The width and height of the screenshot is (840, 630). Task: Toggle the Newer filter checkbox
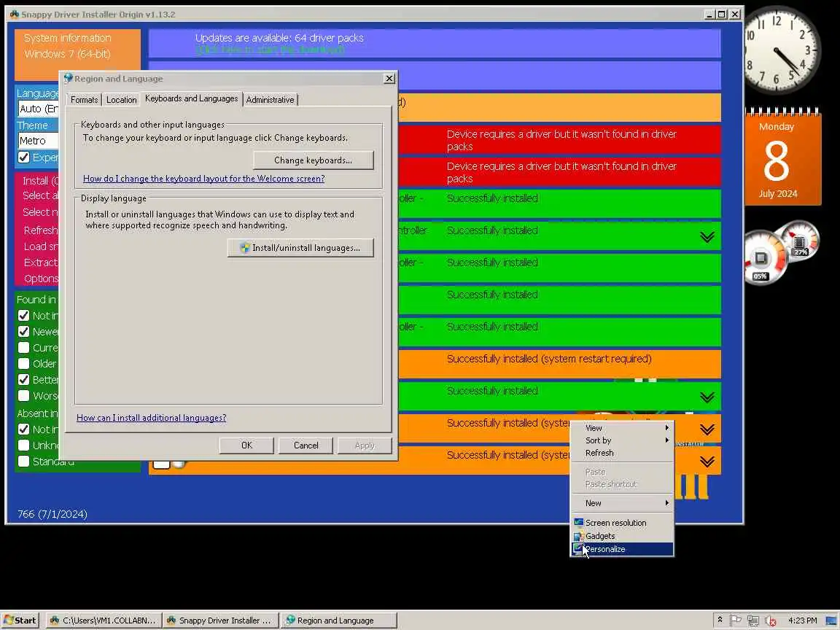click(23, 331)
